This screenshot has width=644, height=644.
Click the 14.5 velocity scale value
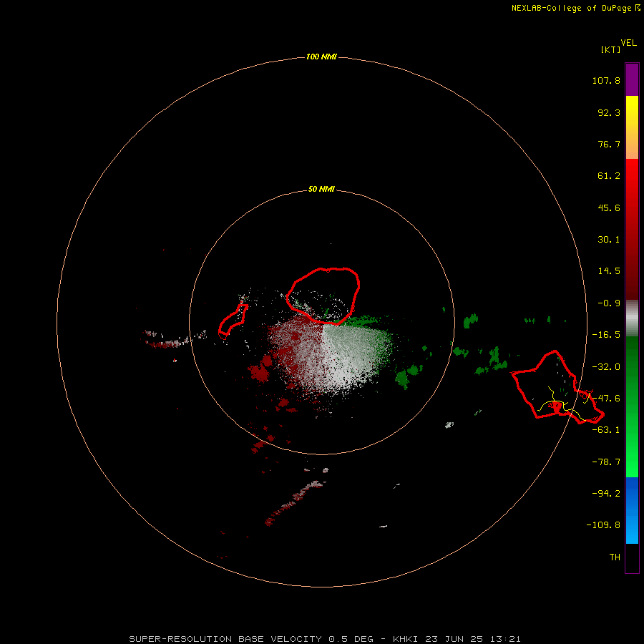point(609,271)
